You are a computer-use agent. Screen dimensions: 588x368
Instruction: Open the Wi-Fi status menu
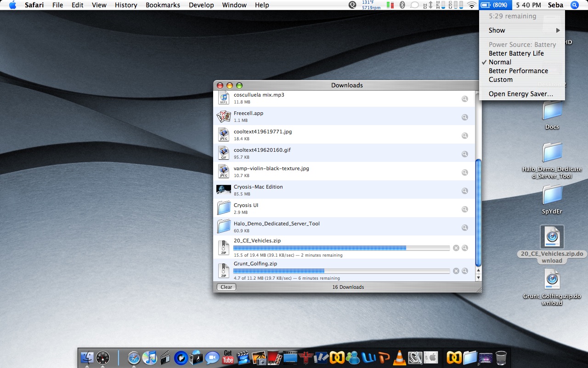472,5
